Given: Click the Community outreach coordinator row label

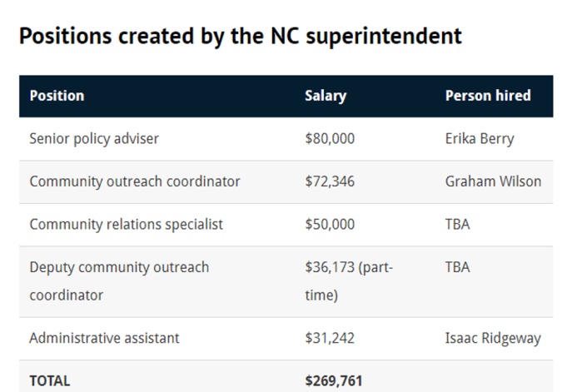Looking at the screenshot, I should coord(135,181).
